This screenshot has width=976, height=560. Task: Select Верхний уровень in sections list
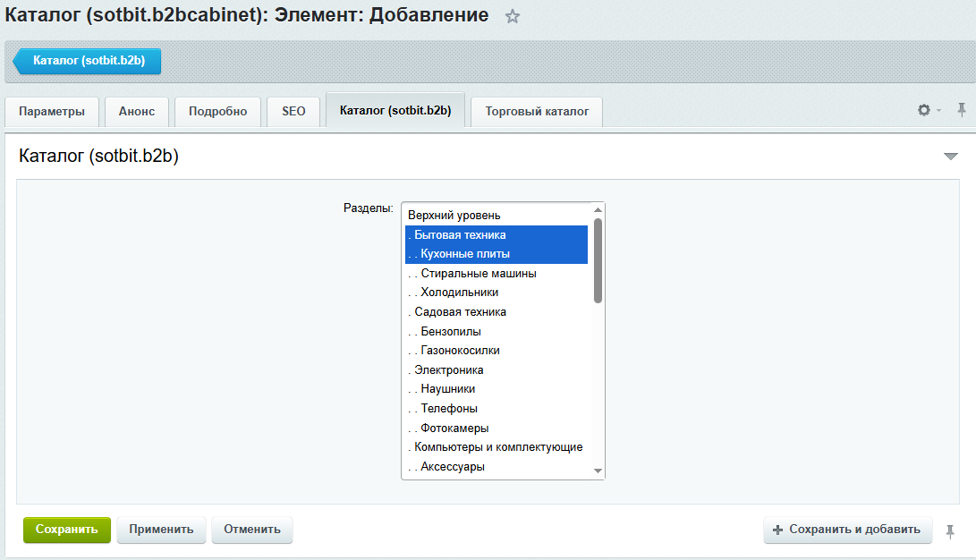pyautogui.click(x=496, y=216)
